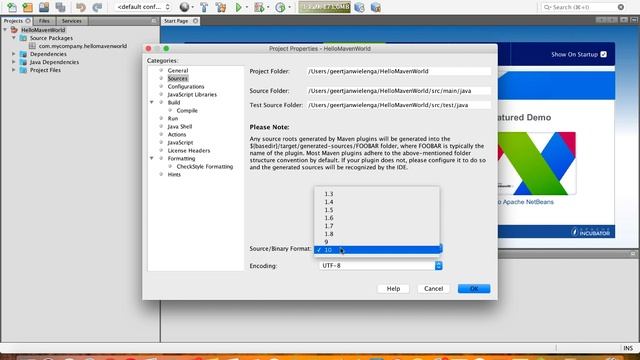The width and height of the screenshot is (640, 360).
Task: Switch to the Files tab
Action: point(44,21)
